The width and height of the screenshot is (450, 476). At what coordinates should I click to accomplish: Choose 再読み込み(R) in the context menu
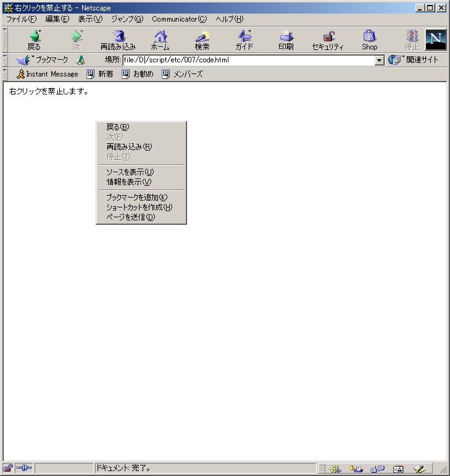coord(141,147)
